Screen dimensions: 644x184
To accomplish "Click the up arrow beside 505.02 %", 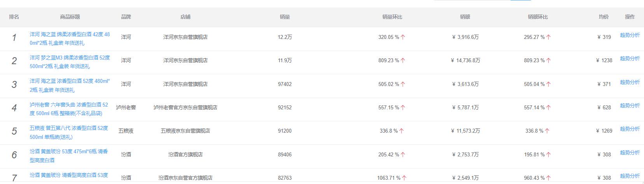I will pyautogui.click(x=403, y=84).
